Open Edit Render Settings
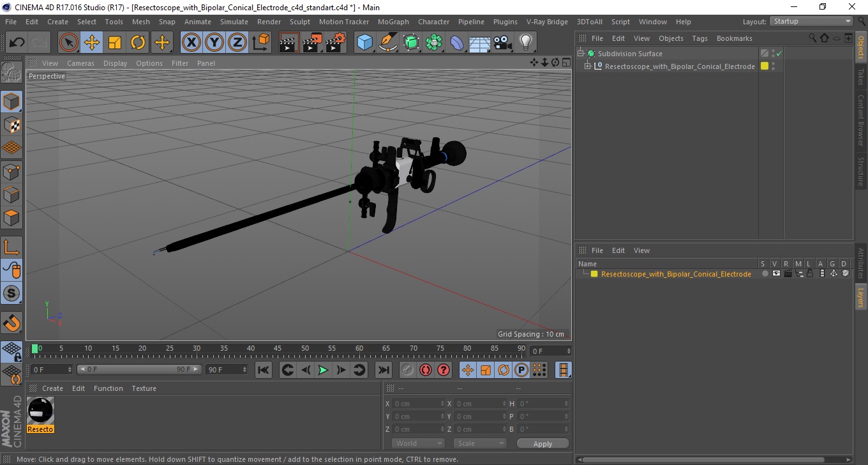Image resolution: width=868 pixels, height=465 pixels. coord(335,43)
